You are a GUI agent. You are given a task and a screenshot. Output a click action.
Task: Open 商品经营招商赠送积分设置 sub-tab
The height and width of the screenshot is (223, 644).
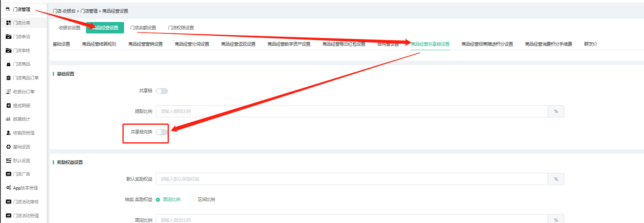point(487,44)
